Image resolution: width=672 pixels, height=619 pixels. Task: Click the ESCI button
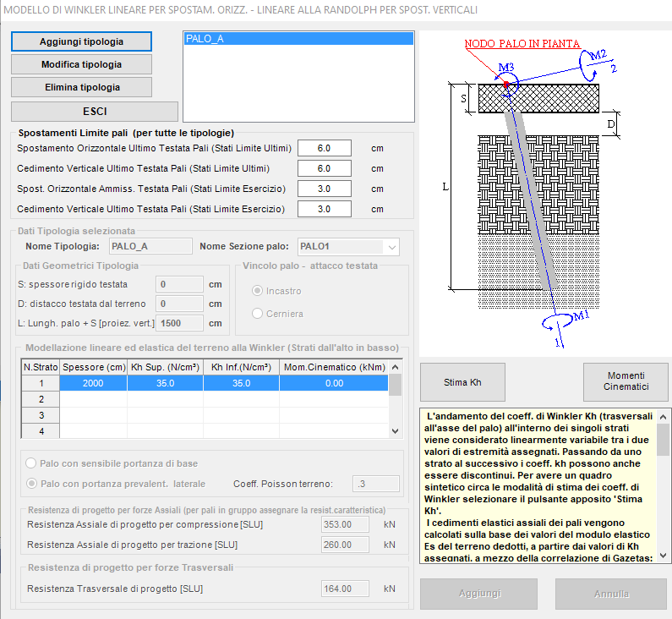[95, 112]
